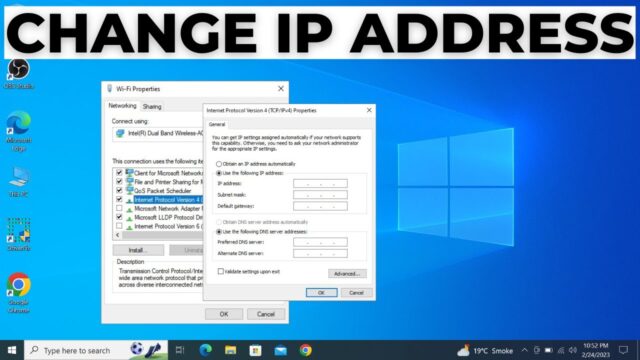Open the This PC desktop icon
640x360 pixels.
[x=18, y=182]
